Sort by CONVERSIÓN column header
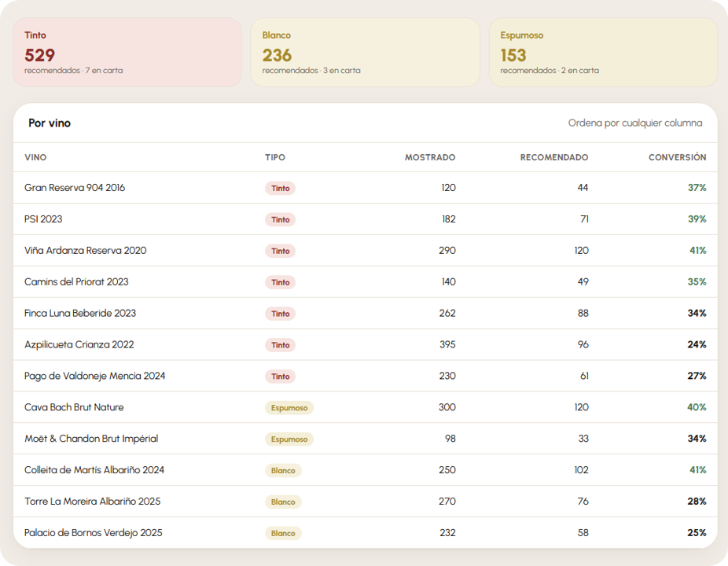This screenshot has height=566, width=728. coord(678,157)
